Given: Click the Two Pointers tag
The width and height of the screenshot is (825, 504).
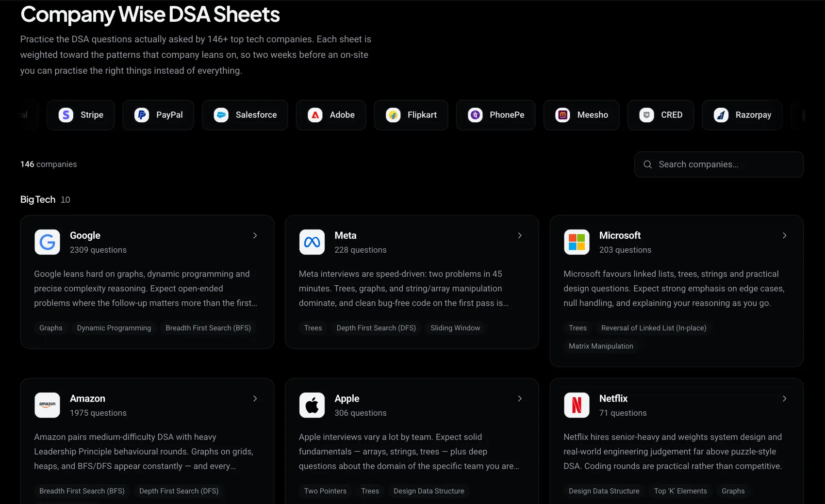Looking at the screenshot, I should (x=325, y=491).
